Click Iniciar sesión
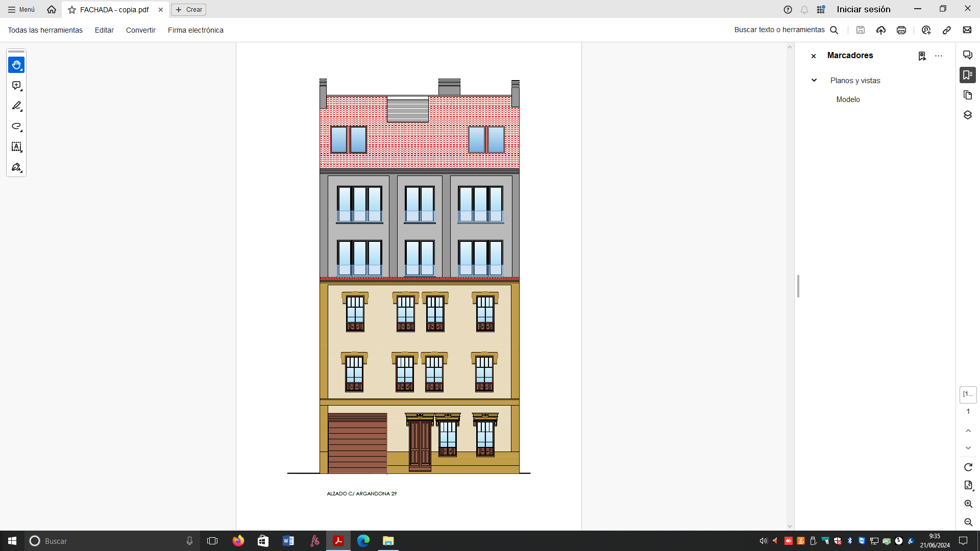Viewport: 980px width, 551px height. [863, 9]
